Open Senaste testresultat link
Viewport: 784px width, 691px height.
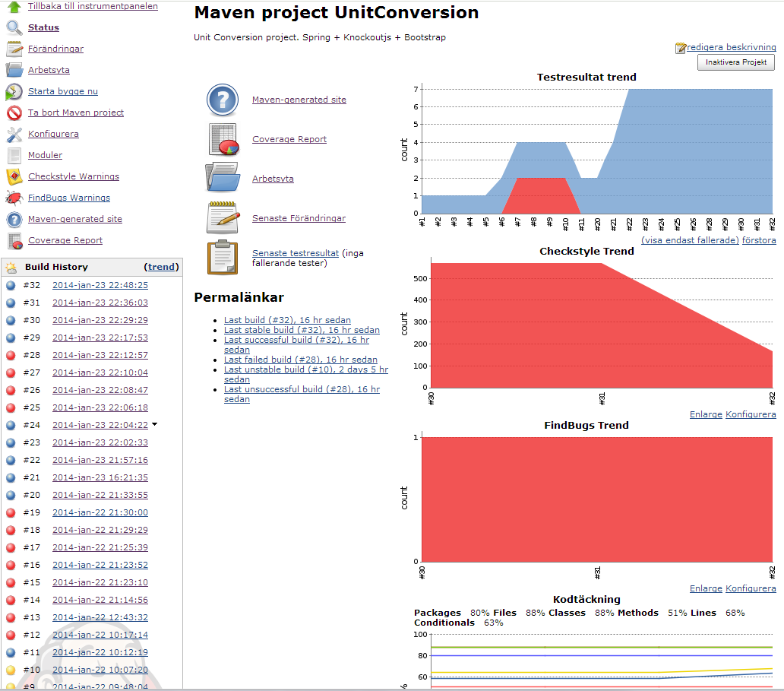pos(296,253)
